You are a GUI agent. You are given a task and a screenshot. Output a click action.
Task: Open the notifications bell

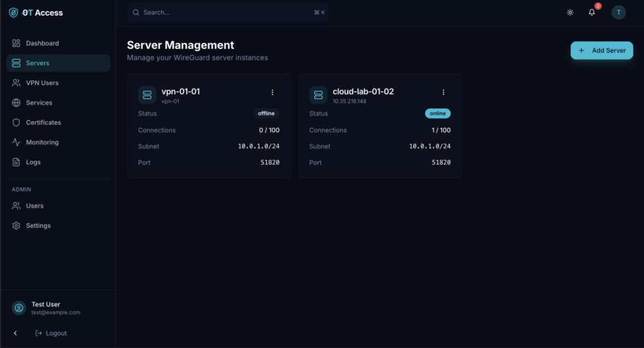[x=591, y=13]
